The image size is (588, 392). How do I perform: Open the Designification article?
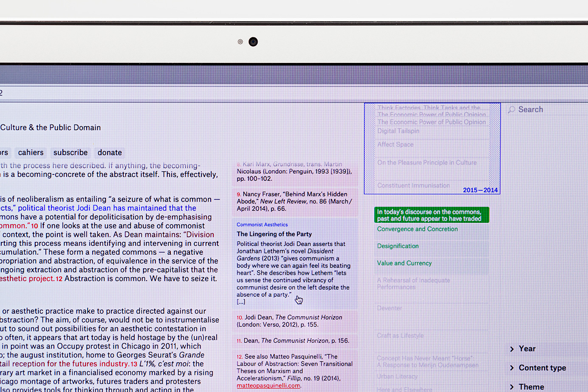[x=398, y=246]
